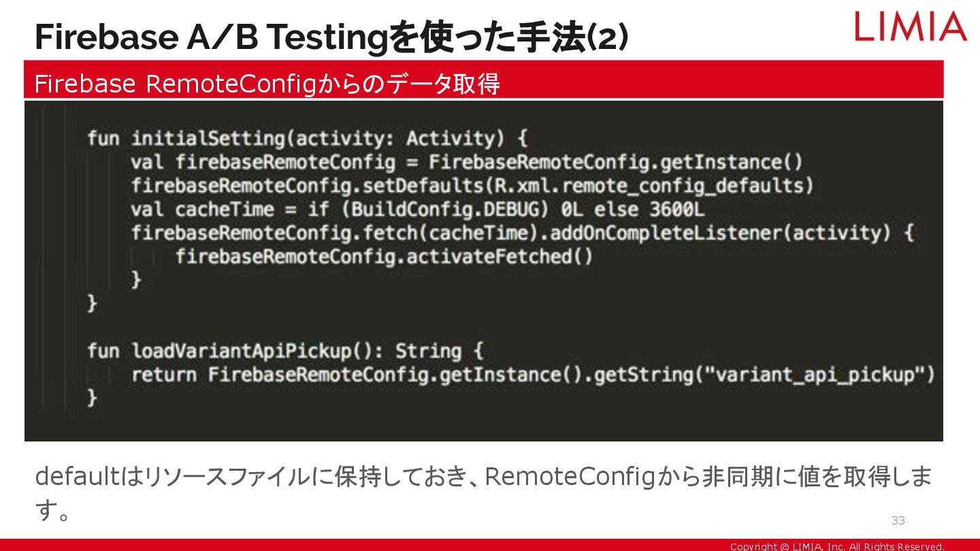Click the initialSetting function name
Screen dimensions: 980x551
208,139
